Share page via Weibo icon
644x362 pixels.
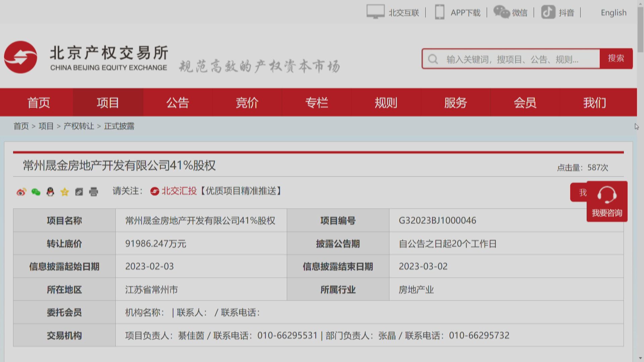[21, 192]
